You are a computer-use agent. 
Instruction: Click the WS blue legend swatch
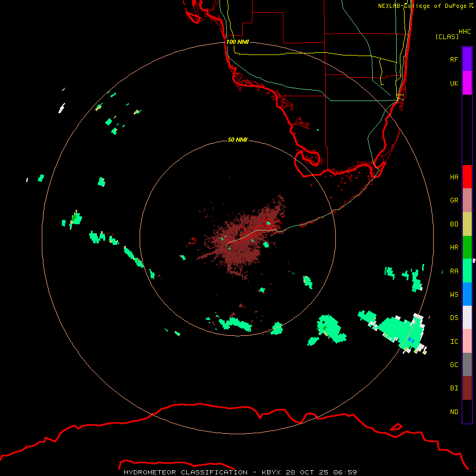(x=467, y=294)
